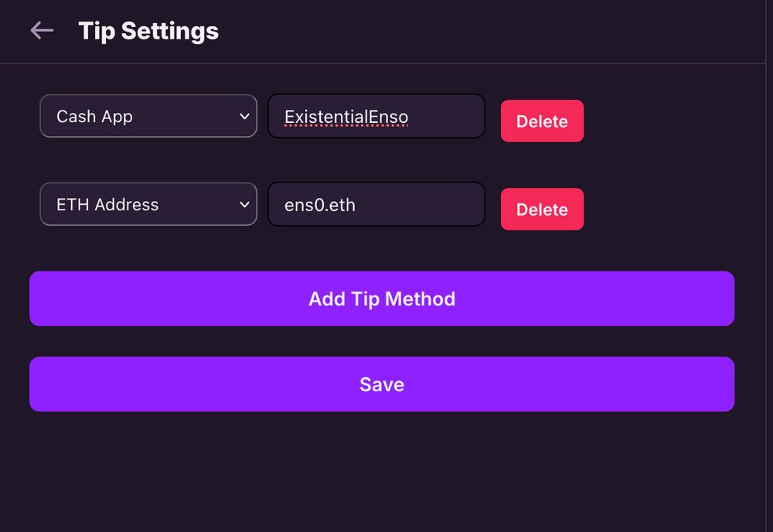This screenshot has width=773, height=532.
Task: Change the tip method currently set to ETH Address
Action: (x=148, y=204)
